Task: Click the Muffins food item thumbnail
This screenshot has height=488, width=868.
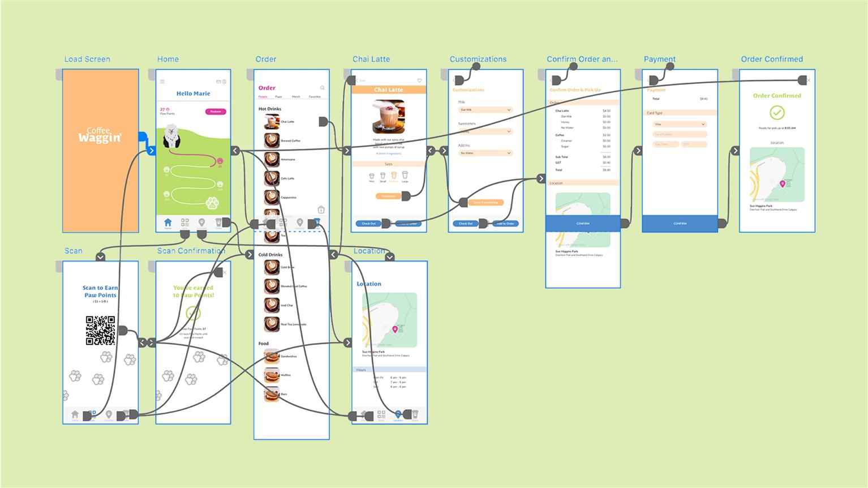Action: [x=272, y=375]
